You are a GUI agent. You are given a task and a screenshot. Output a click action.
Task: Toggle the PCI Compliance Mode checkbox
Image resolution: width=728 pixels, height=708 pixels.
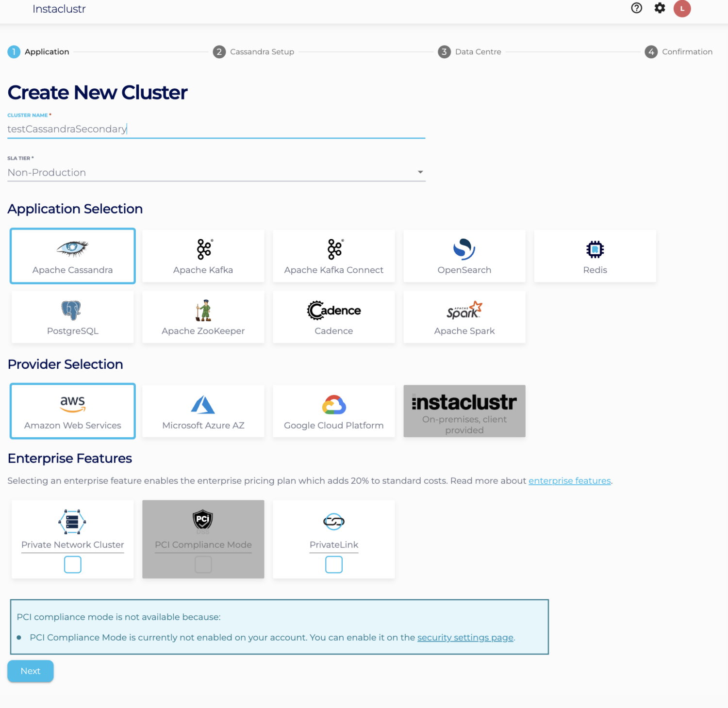coord(203,564)
